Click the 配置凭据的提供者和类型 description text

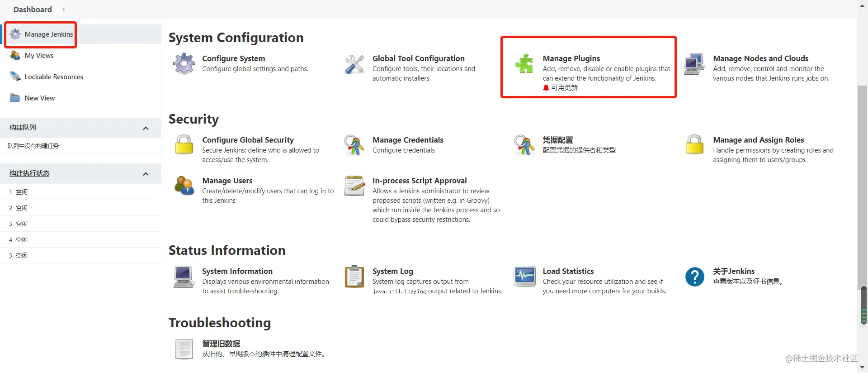click(579, 150)
